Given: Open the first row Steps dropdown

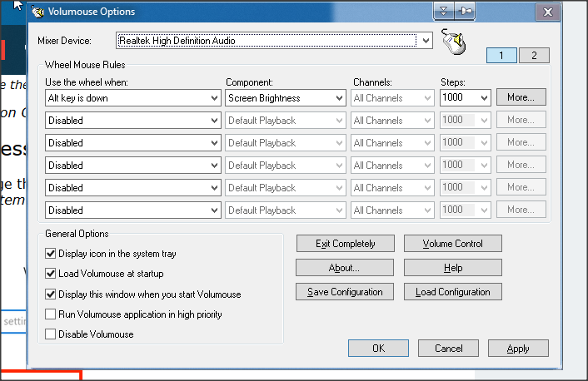Looking at the screenshot, I should tap(484, 98).
